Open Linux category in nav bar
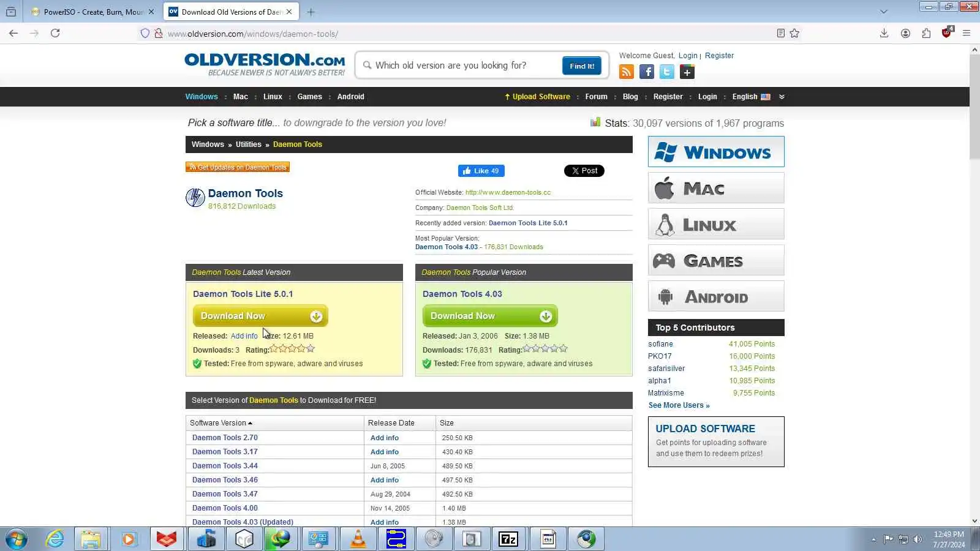The height and width of the screenshot is (551, 980). (x=273, y=97)
